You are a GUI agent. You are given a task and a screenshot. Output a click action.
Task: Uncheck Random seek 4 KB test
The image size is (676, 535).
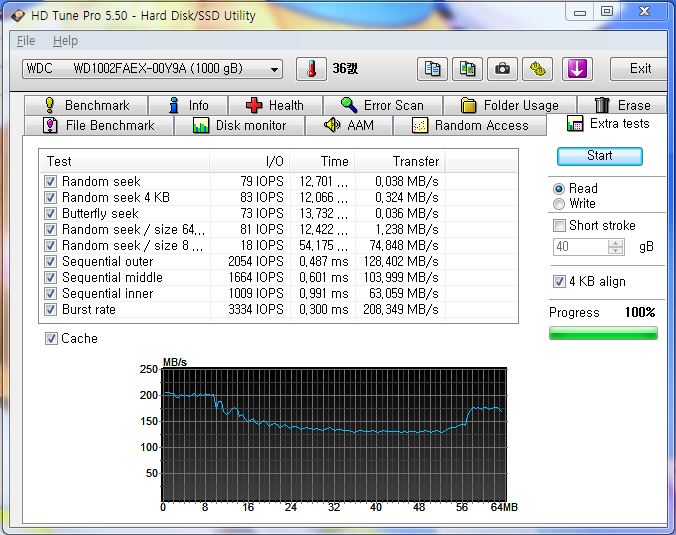click(50, 197)
